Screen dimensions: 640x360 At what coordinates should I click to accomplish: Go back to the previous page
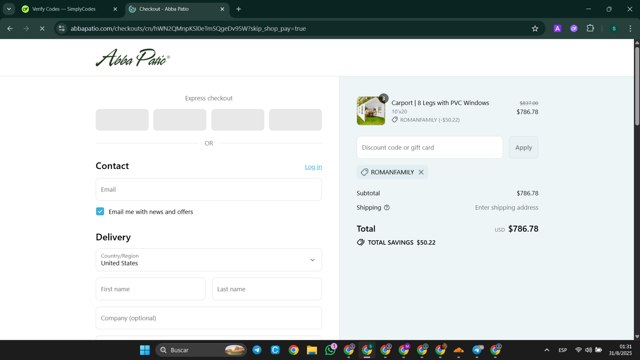coord(10,29)
